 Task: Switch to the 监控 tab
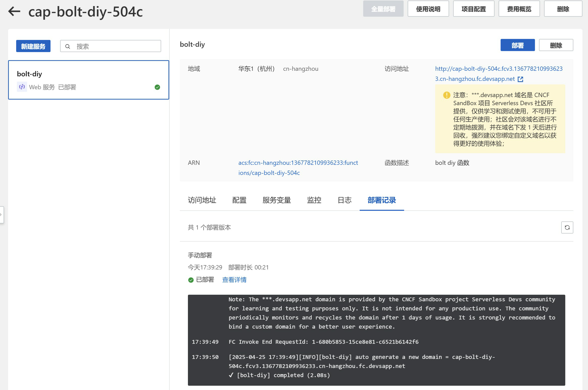tap(314, 200)
